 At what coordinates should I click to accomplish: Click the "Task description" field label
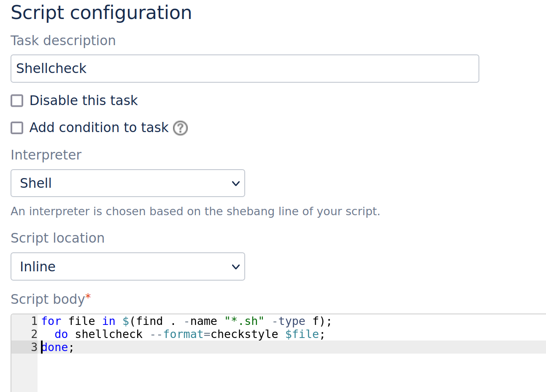[x=63, y=41]
